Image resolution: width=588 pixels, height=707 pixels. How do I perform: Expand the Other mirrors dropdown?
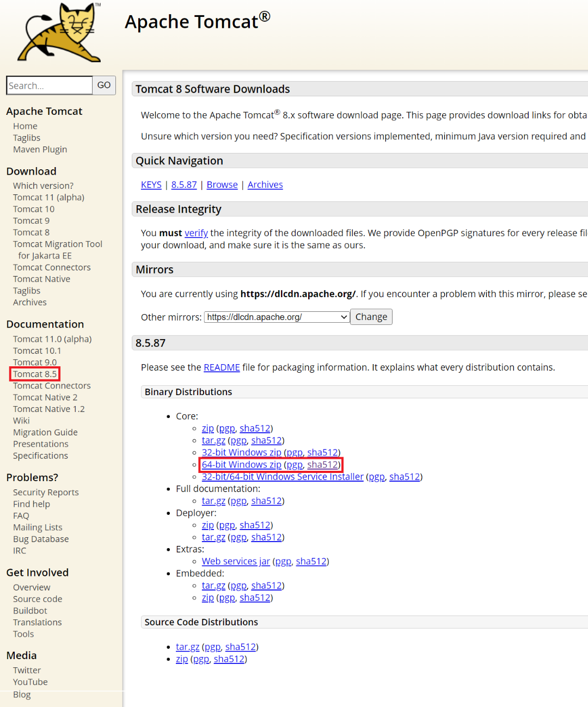pos(277,317)
